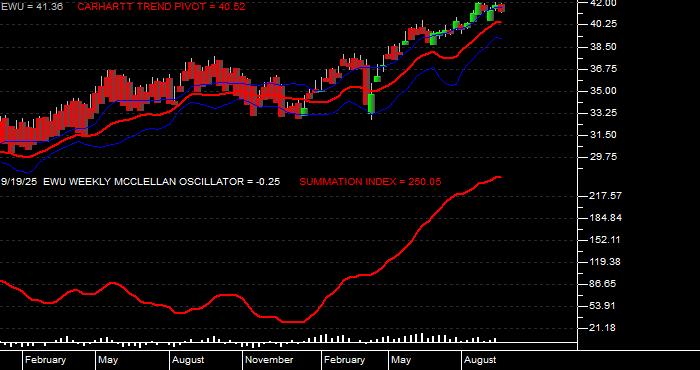Viewport: 700px width, 370px height.
Task: Click the 217.57 summation axis value
Action: (x=606, y=196)
